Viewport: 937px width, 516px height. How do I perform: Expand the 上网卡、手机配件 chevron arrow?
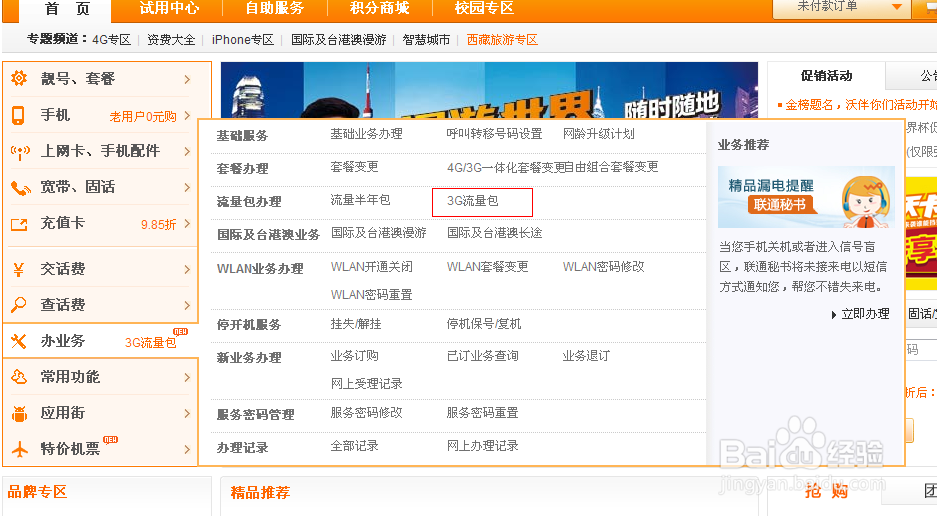pos(188,151)
